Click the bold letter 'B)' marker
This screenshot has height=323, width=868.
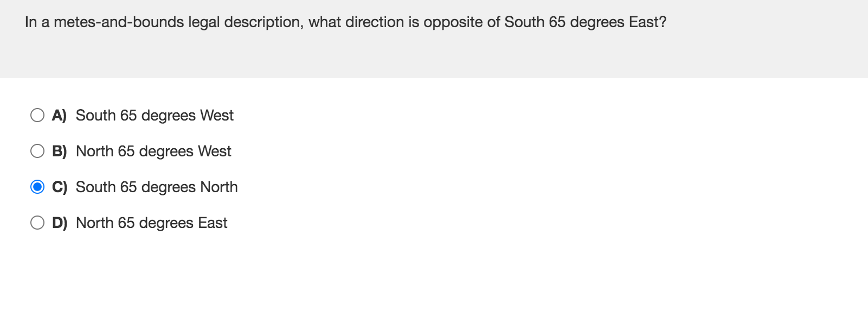tap(59, 151)
